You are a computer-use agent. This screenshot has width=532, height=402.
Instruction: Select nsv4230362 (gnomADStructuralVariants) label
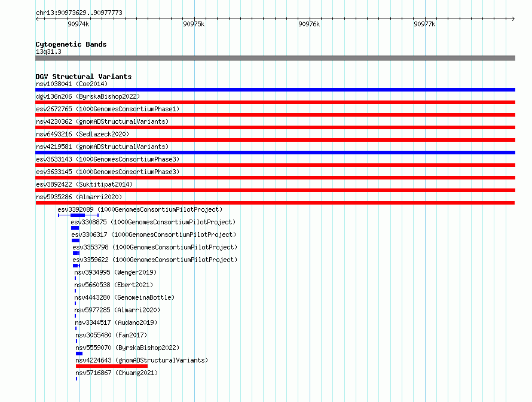pyautogui.click(x=102, y=121)
